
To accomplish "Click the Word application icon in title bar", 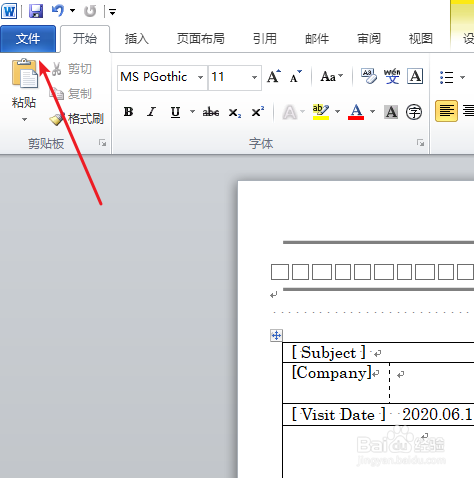I will click(x=9, y=11).
